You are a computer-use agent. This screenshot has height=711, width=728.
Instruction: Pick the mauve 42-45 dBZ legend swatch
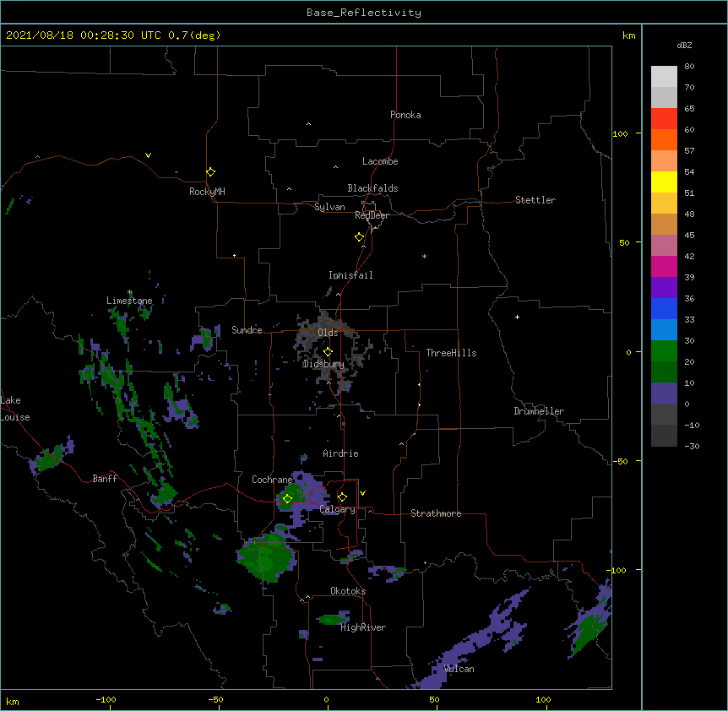(664, 246)
